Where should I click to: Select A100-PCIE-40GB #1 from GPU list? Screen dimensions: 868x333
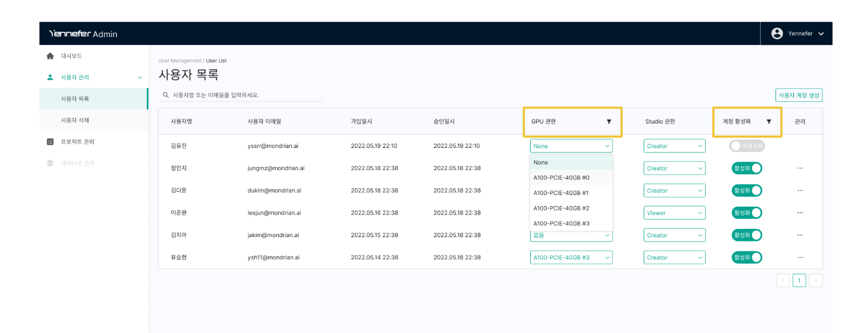561,193
